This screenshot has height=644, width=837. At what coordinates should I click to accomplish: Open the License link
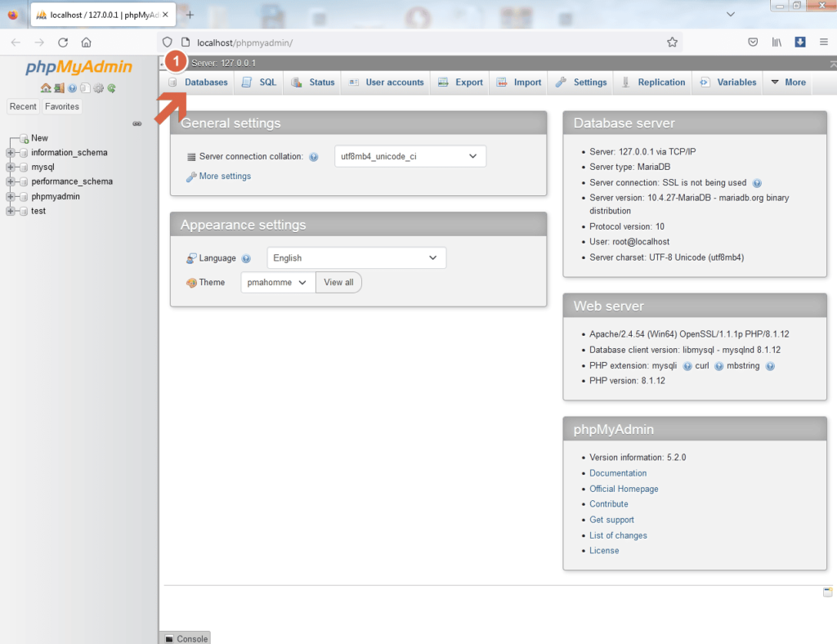point(604,551)
